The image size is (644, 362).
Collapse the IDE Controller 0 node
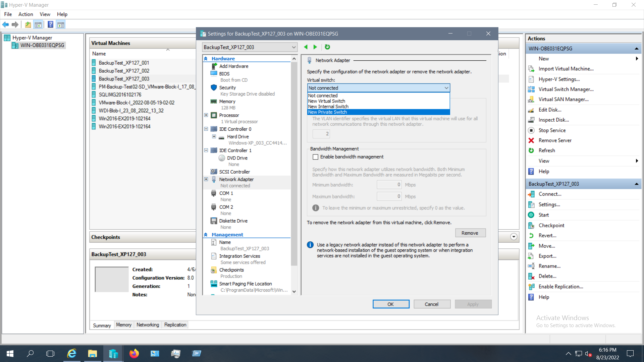(206, 129)
